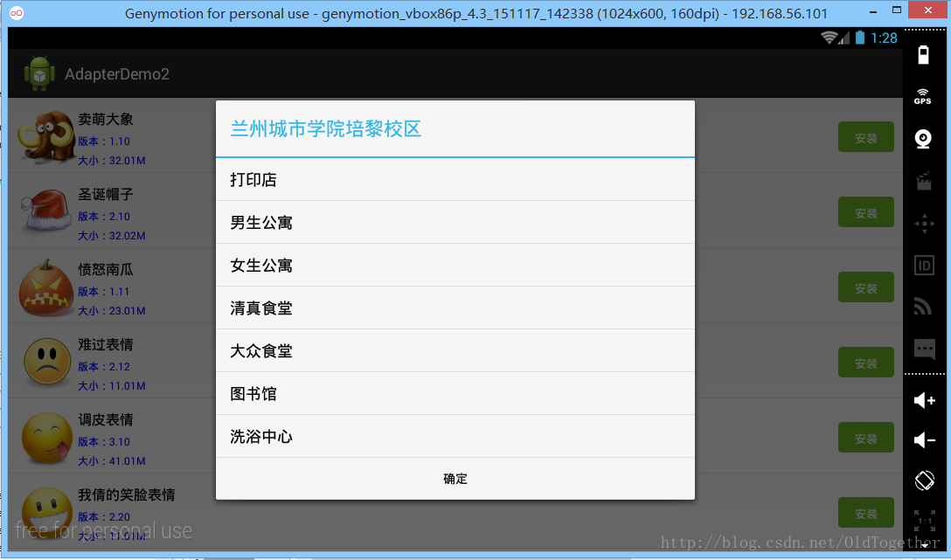
Task: Click 安装 button for 愤怒南瓜
Action: click(x=865, y=287)
